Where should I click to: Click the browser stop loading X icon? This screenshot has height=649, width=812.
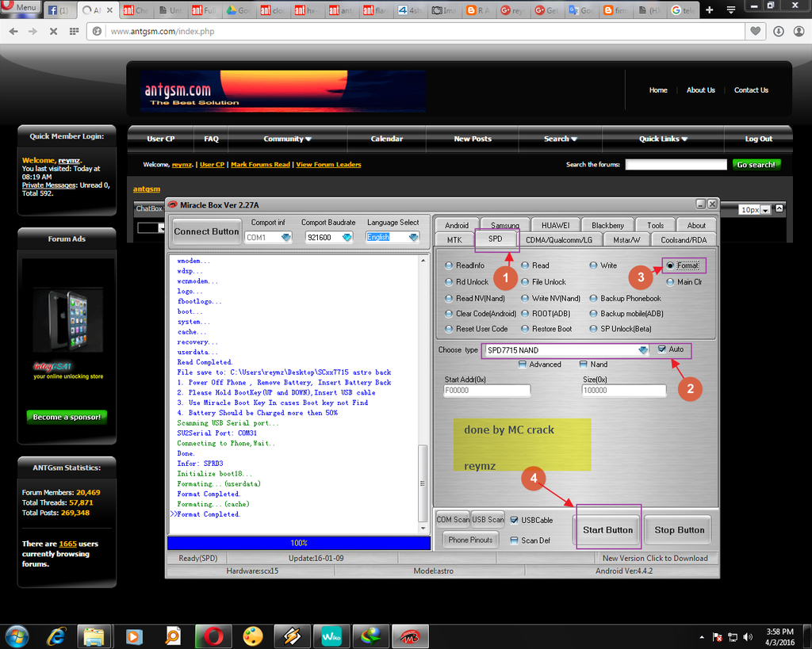coord(53,32)
